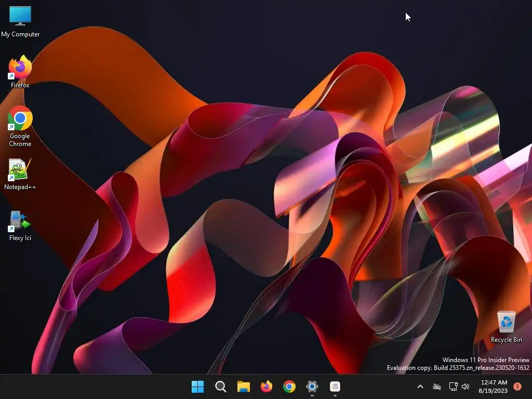Select the Firefox desktop shortcut

point(20,72)
